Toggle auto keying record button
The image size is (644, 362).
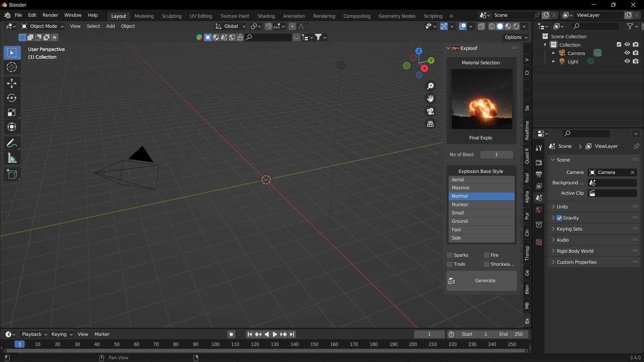(231, 334)
